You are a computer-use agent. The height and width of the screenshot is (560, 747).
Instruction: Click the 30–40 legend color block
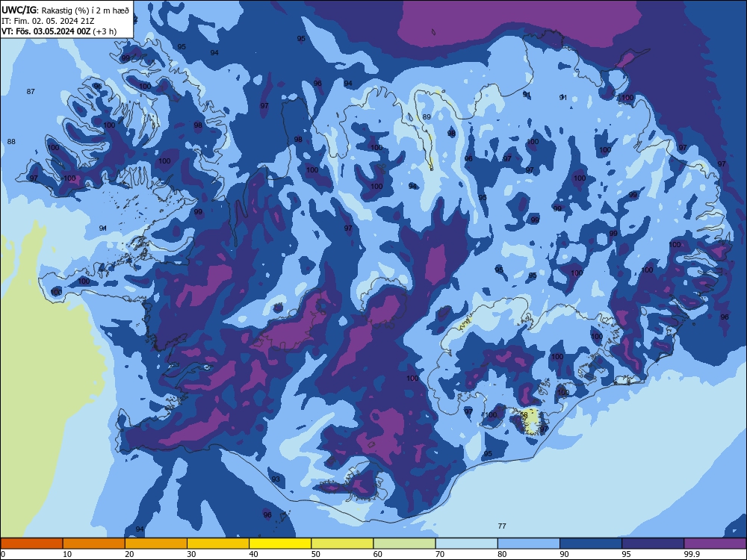click(x=218, y=544)
